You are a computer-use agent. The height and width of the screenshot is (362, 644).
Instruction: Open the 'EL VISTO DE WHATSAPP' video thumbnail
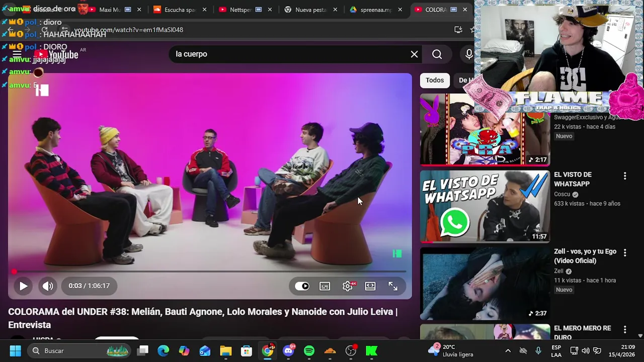(x=485, y=206)
